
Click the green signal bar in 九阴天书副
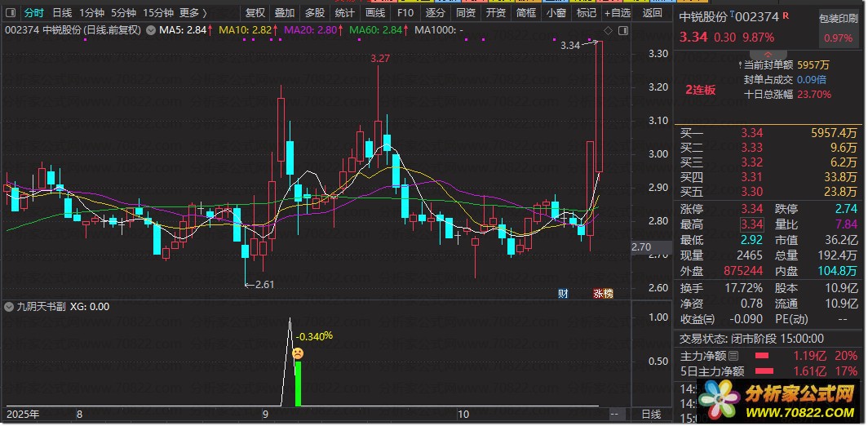tap(298, 384)
